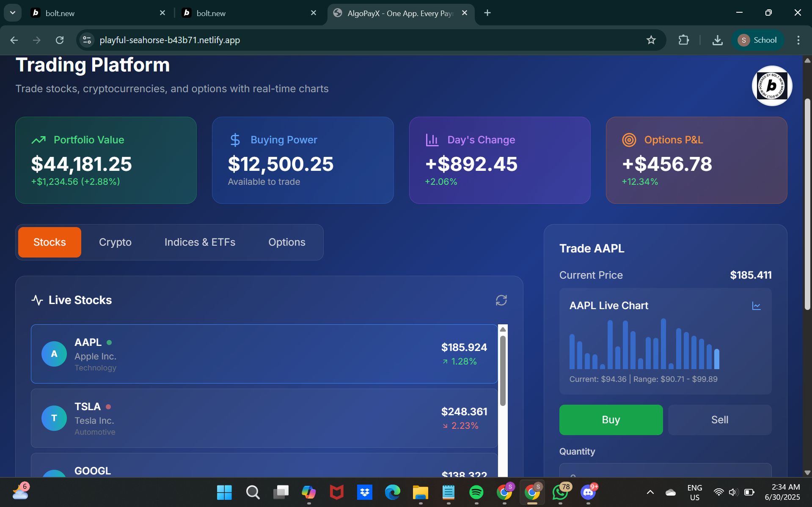Viewport: 812px width, 507px height.
Task: Go back with the browser back arrow
Action: pos(14,40)
